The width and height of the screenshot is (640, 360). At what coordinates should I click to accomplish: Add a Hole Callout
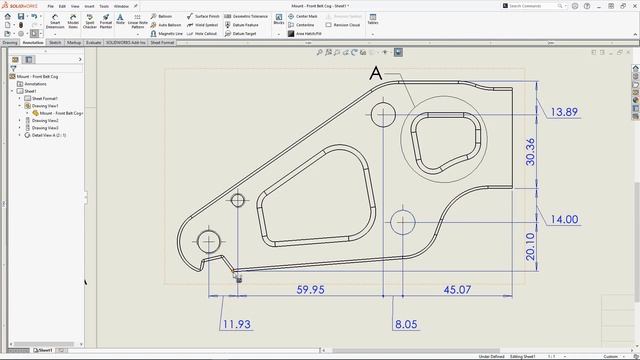pos(202,33)
